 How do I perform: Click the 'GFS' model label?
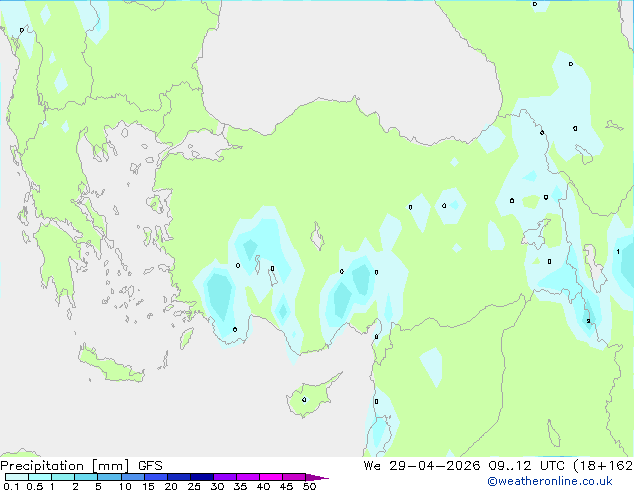pos(150,466)
